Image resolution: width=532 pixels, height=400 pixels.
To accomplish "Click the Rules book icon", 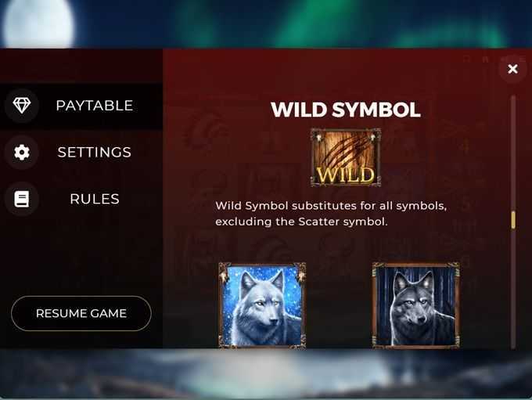I will [x=22, y=199].
